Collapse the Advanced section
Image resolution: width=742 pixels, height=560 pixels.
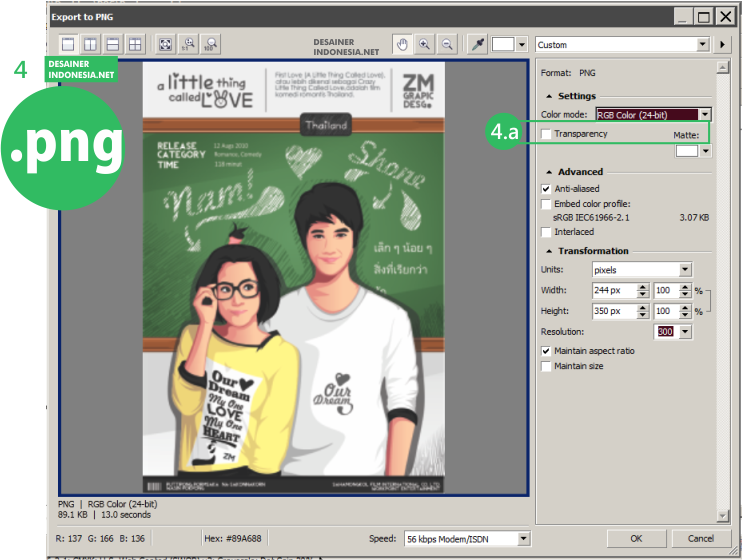(x=549, y=172)
